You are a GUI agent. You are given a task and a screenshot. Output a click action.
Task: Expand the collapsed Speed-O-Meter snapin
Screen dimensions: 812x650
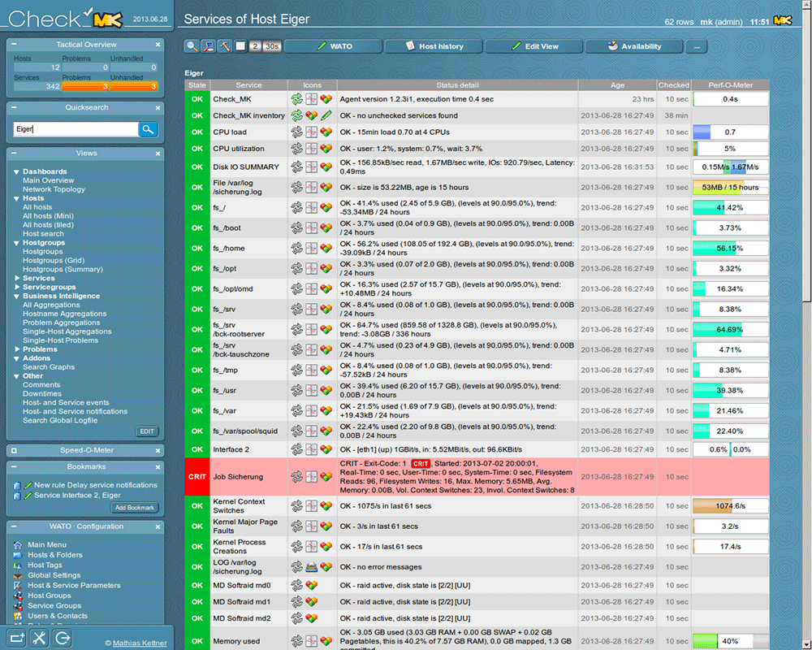coord(14,450)
